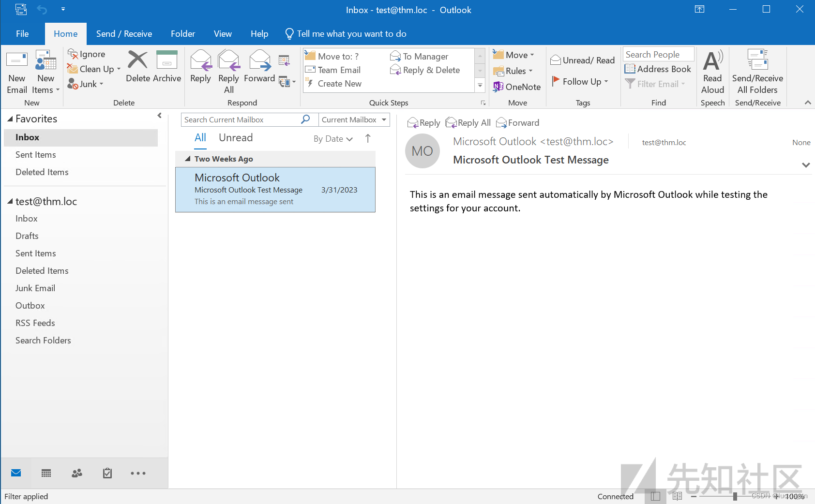The height and width of the screenshot is (504, 815).
Task: Click the Undo quick access icon
Action: click(42, 9)
